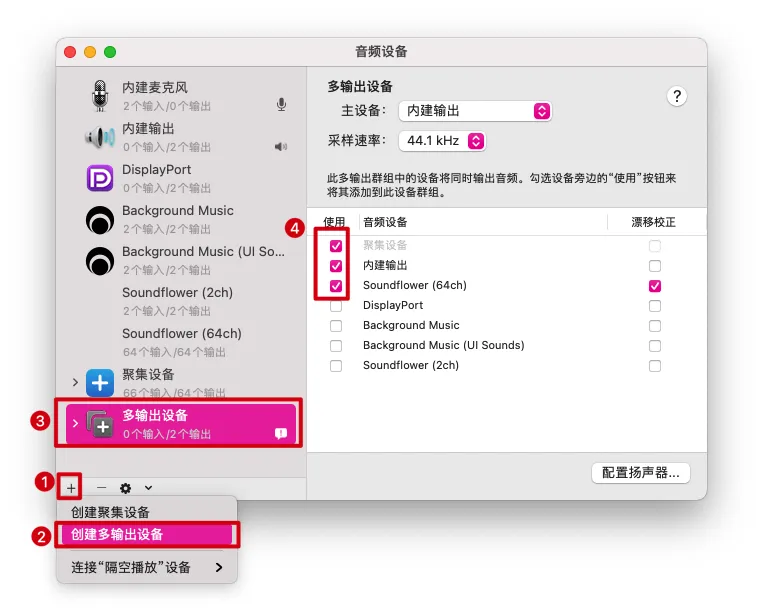Enable 使用 checkbox for Soundflower (2ch)
Image resolution: width=763 pixels, height=610 pixels.
[x=336, y=365]
